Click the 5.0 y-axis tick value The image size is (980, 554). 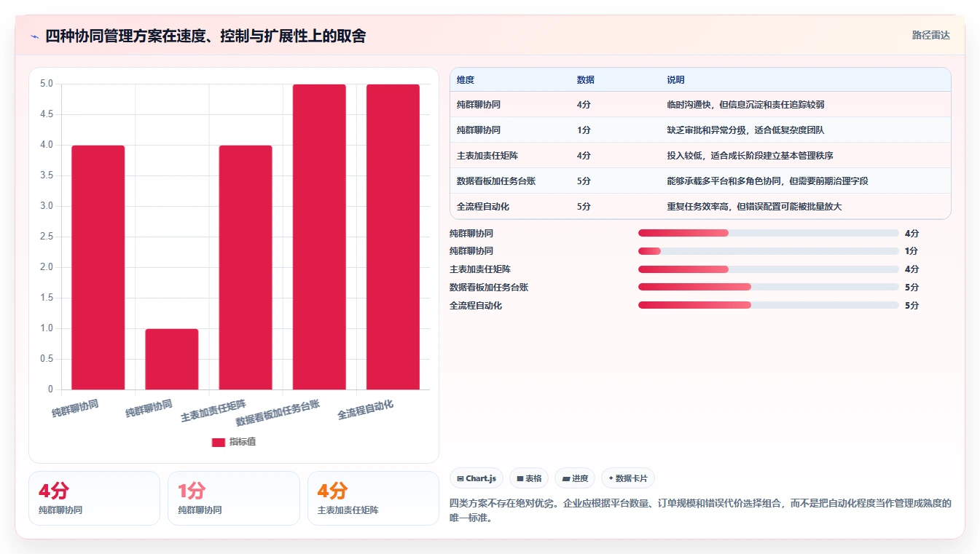pos(47,84)
